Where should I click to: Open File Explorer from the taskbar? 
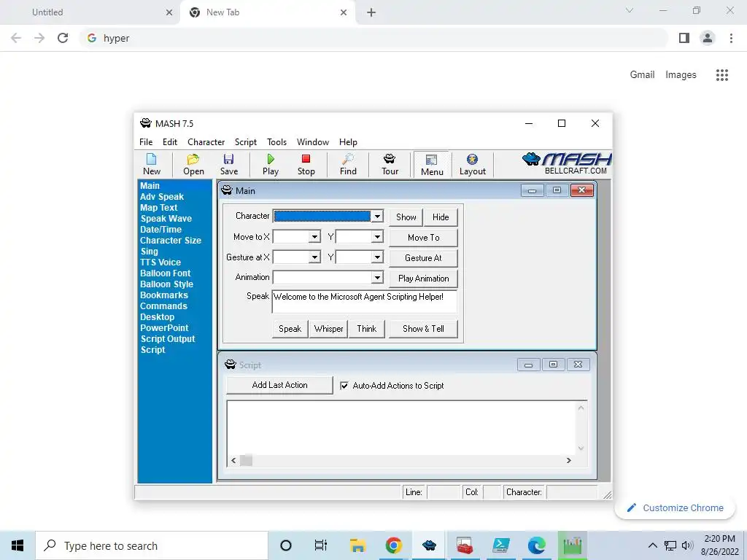coord(357,545)
